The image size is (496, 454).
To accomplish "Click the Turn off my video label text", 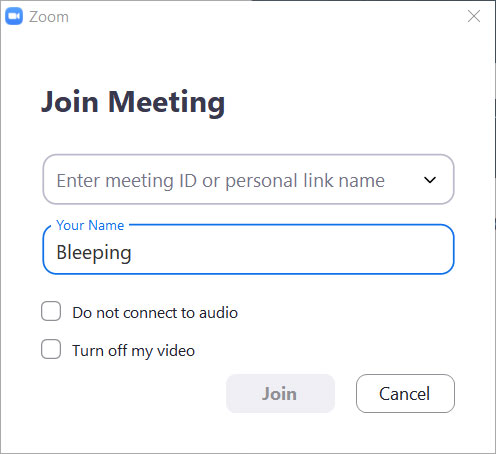I will pos(133,351).
